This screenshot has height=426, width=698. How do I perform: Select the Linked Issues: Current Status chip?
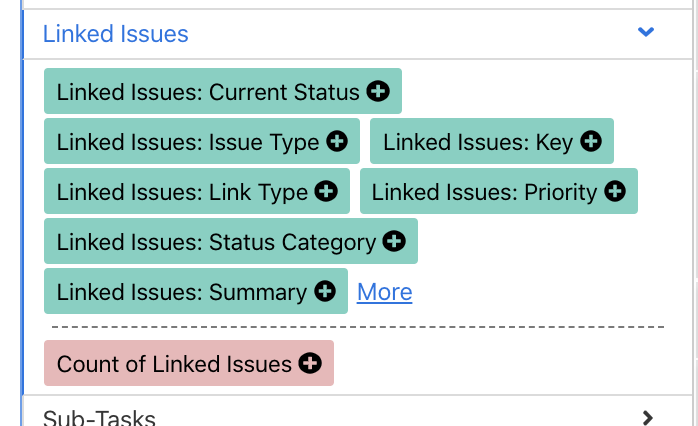point(208,92)
